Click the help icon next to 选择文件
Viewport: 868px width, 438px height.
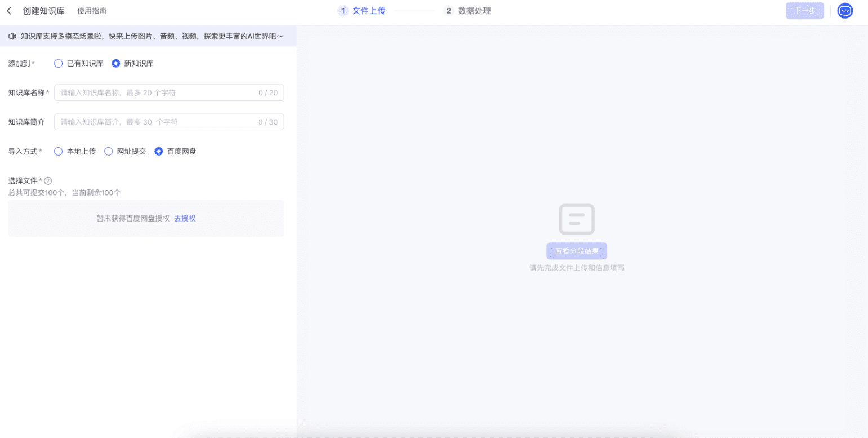48,181
